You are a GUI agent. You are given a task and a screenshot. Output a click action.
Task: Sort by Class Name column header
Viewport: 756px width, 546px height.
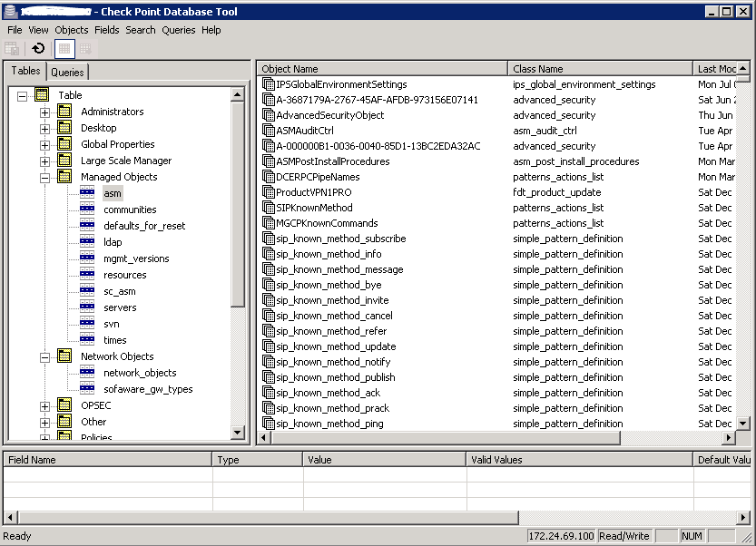600,68
